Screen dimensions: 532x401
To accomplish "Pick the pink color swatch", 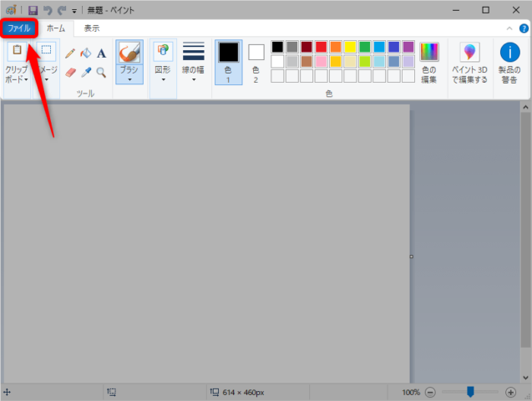I will [x=321, y=62].
